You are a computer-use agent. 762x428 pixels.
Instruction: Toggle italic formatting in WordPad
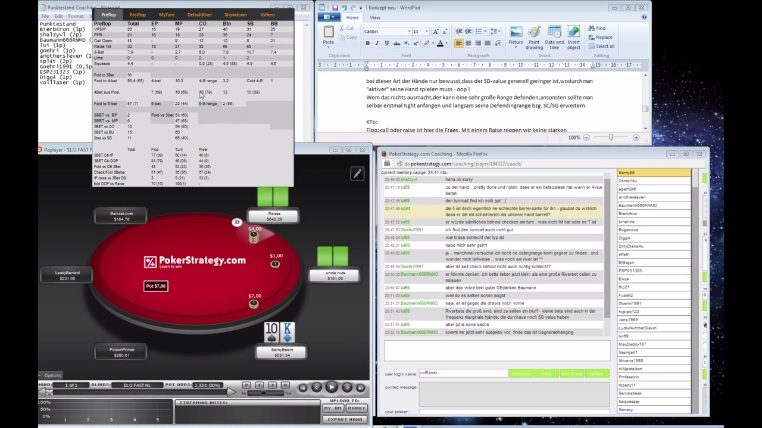point(377,43)
